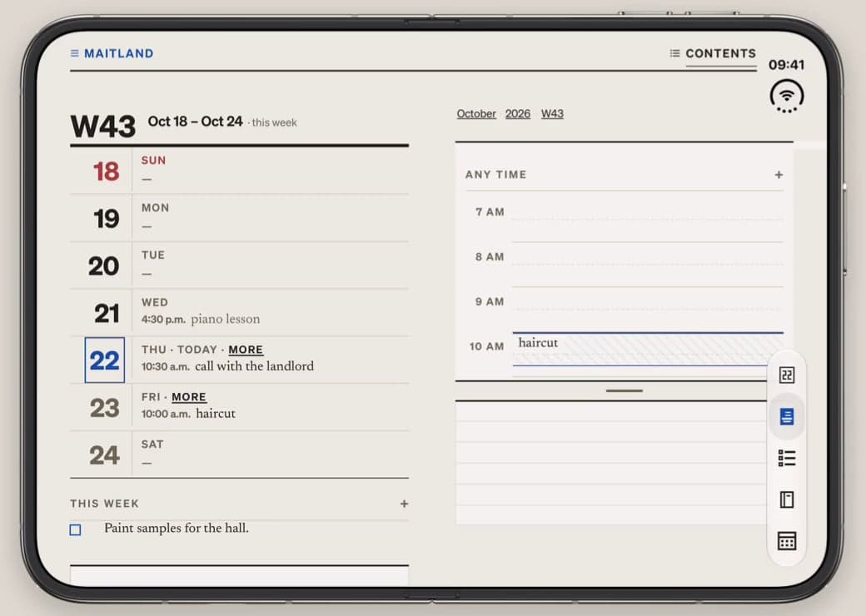
Task: Select the highlighted date 22
Action: point(104,360)
